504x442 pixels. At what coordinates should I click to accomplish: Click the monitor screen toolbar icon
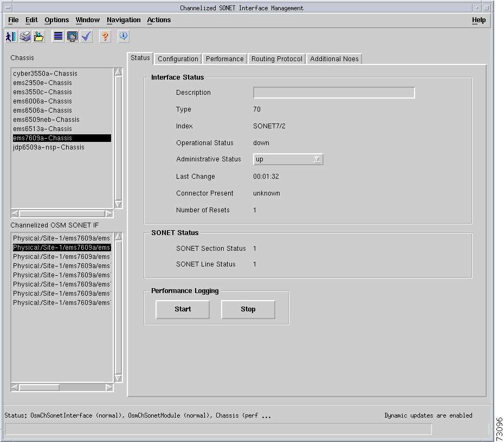[x=72, y=36]
